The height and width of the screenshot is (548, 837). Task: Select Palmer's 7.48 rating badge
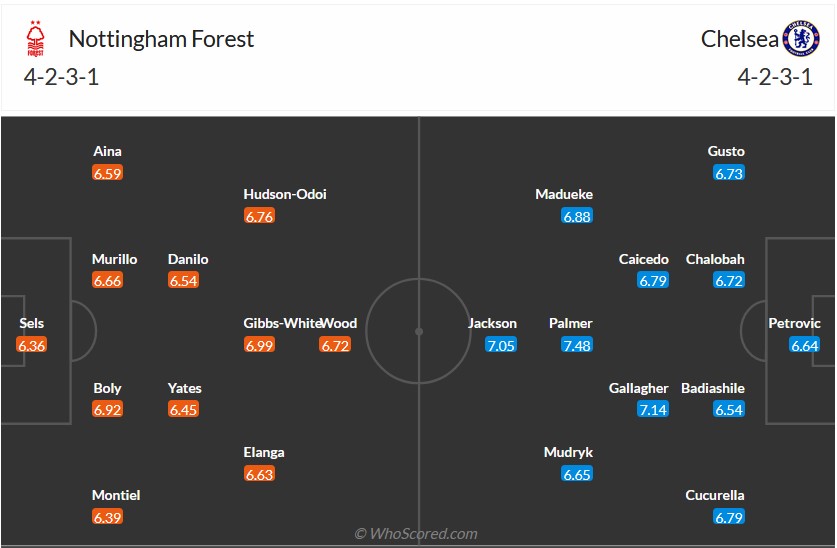577,345
